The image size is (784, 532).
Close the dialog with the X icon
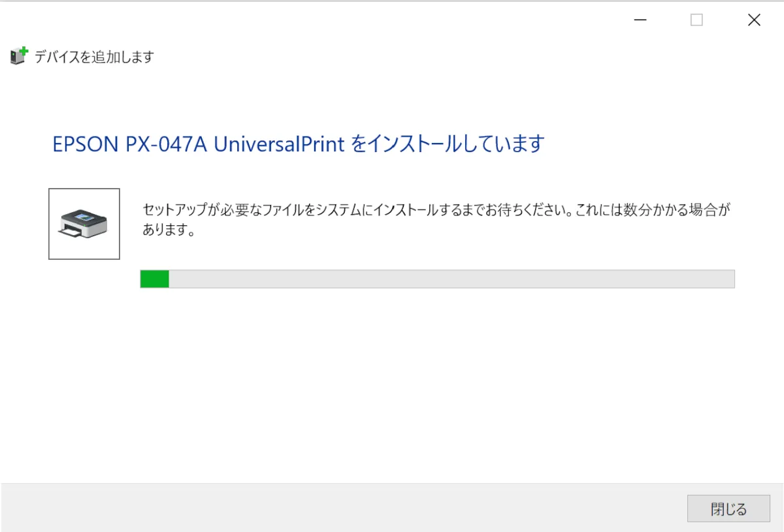753,20
